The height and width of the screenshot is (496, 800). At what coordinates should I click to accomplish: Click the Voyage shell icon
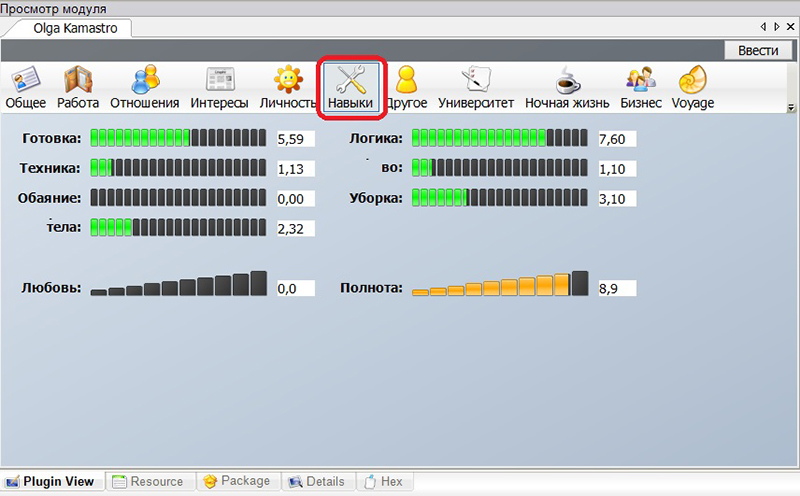pos(692,80)
